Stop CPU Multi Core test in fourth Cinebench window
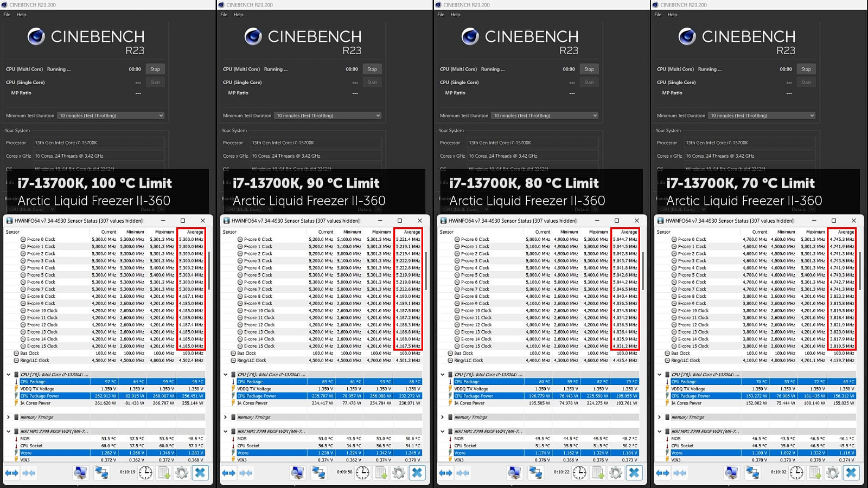Screen dimensions: 868x488 pos(806,69)
